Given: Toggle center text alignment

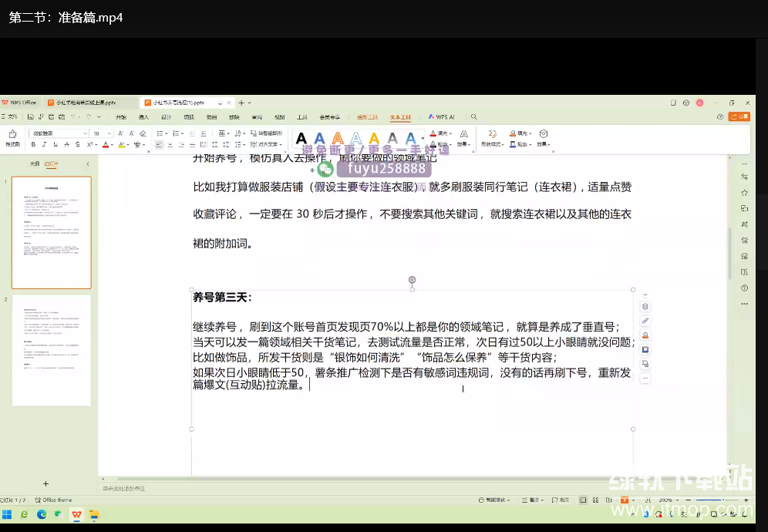Looking at the screenshot, I should click(170, 145).
